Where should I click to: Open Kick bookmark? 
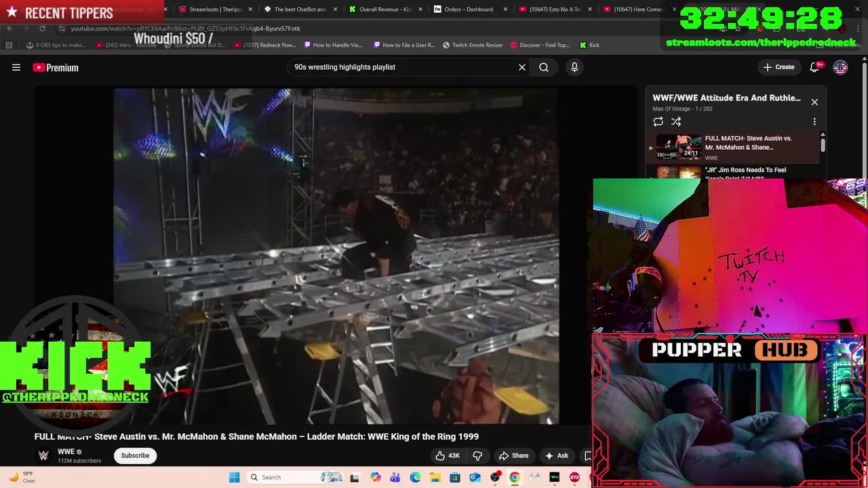(x=589, y=45)
